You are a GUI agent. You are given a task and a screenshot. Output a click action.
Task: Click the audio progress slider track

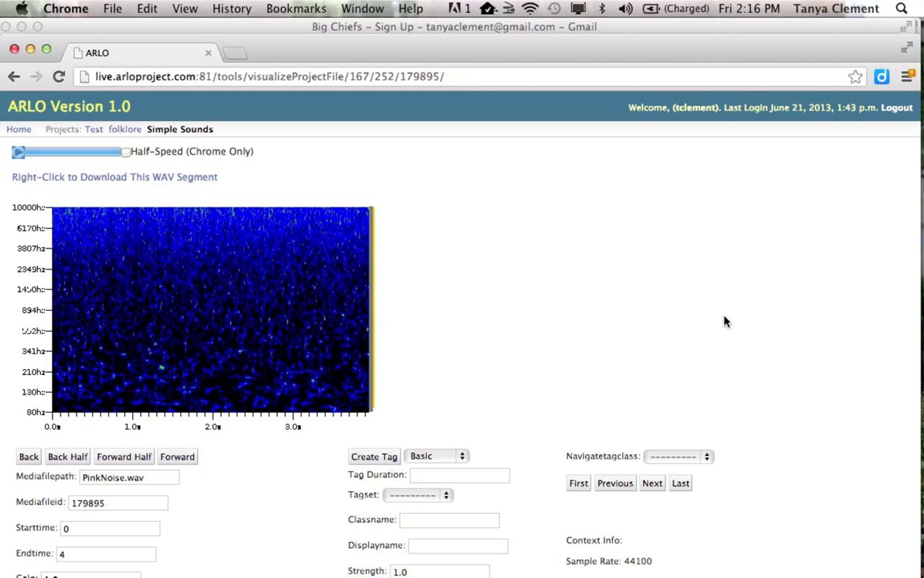tap(73, 152)
